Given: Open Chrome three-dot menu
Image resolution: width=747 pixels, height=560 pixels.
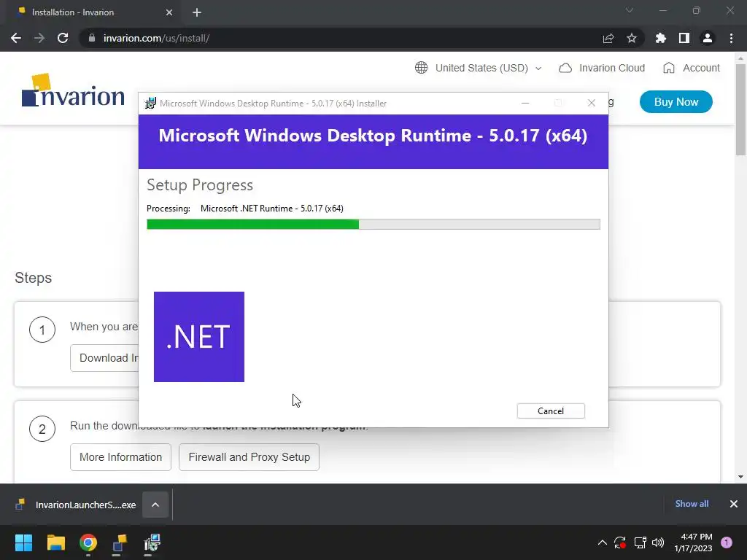Looking at the screenshot, I should coord(731,38).
